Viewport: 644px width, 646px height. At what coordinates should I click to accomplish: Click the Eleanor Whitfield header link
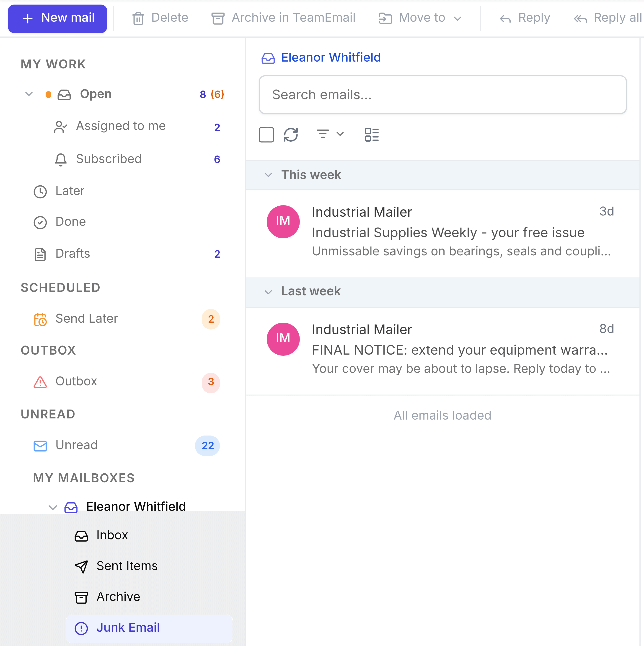[331, 57]
